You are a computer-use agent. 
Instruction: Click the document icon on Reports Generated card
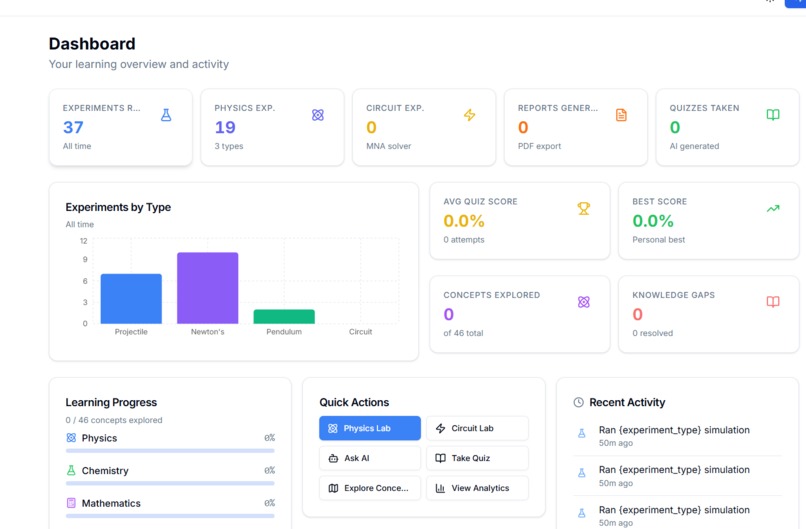621,115
